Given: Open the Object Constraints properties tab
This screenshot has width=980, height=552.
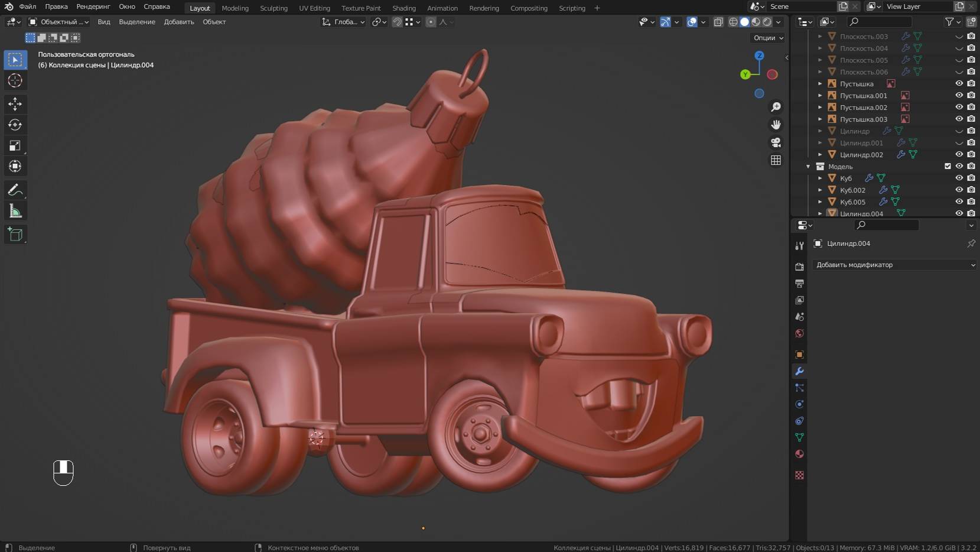Looking at the screenshot, I should 799,421.
